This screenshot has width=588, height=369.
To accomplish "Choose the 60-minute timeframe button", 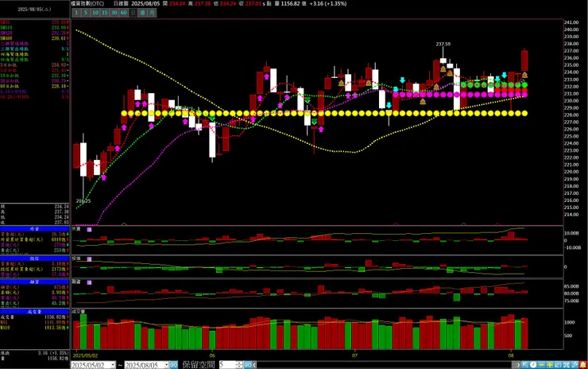I will click(x=124, y=13).
